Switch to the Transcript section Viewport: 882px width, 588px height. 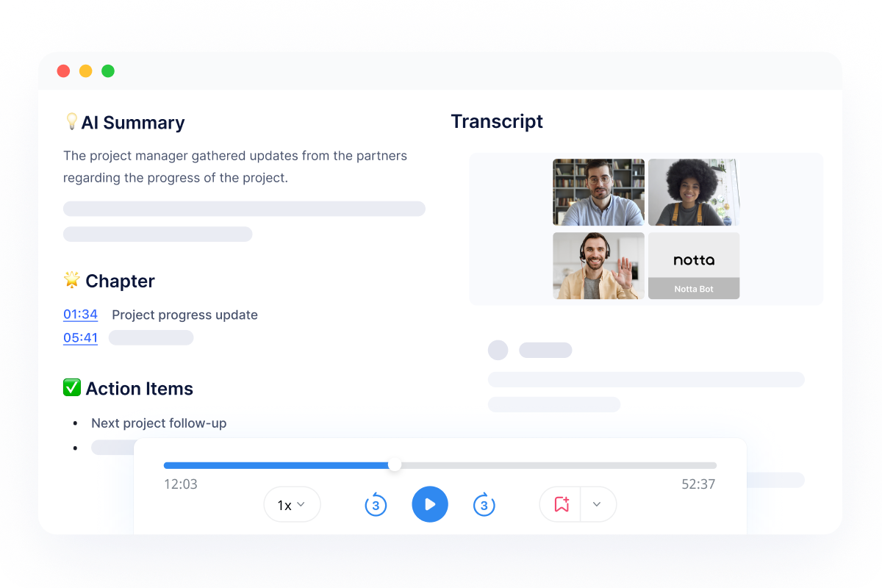pos(497,121)
